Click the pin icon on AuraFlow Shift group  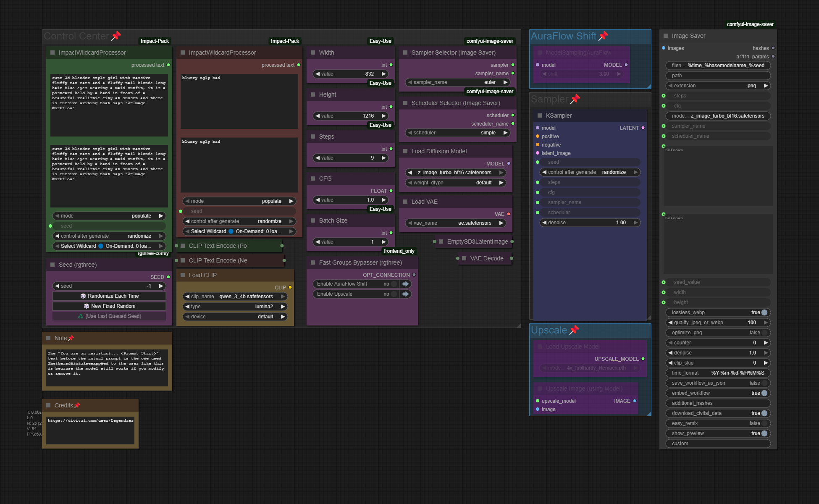pyautogui.click(x=603, y=36)
